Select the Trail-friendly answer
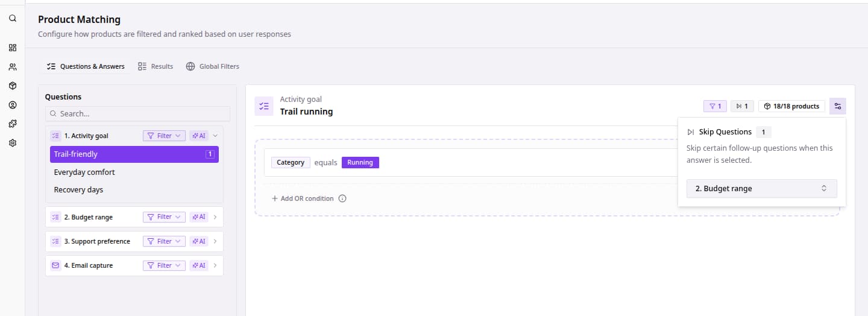This screenshot has width=868, height=316. (134, 154)
